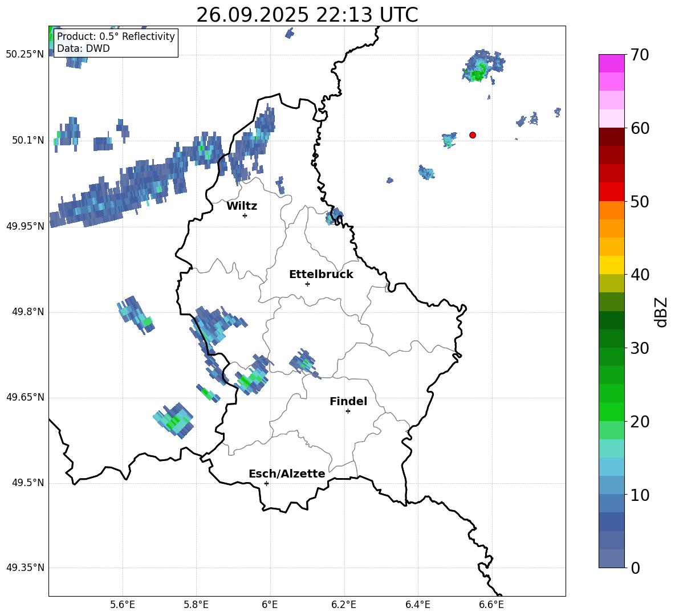The height and width of the screenshot is (616, 675).
Task: Click the 20 label on the colorbar
Action: point(640,422)
